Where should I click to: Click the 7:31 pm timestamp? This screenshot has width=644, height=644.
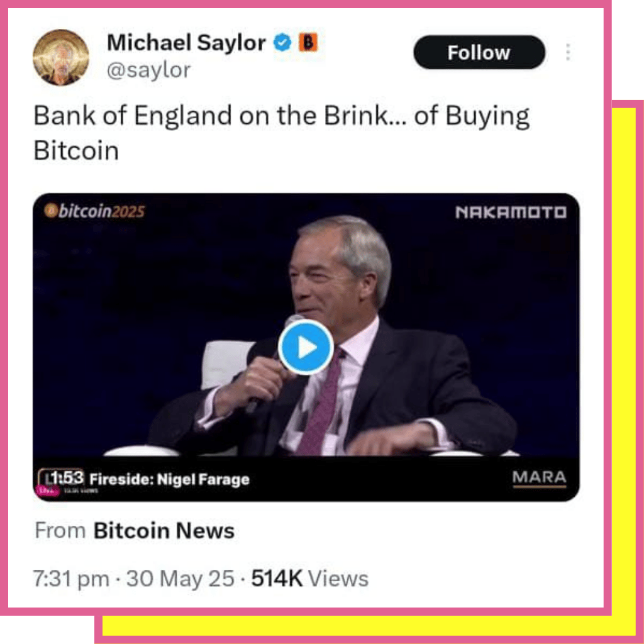[71, 579]
